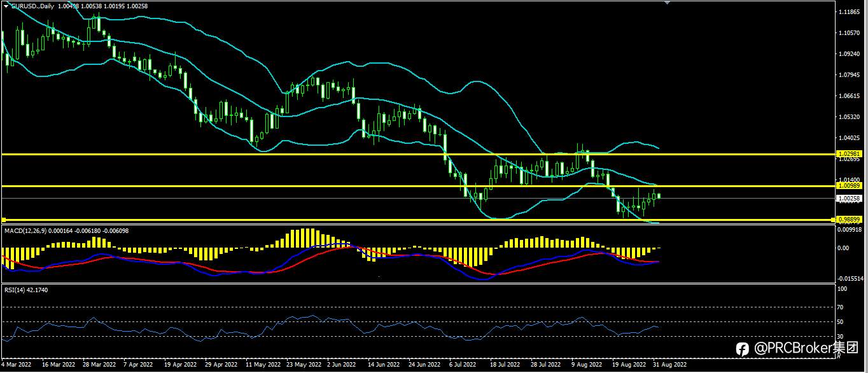
Task: Click the 4 Mar 2022 date label
Action: [x=17, y=365]
